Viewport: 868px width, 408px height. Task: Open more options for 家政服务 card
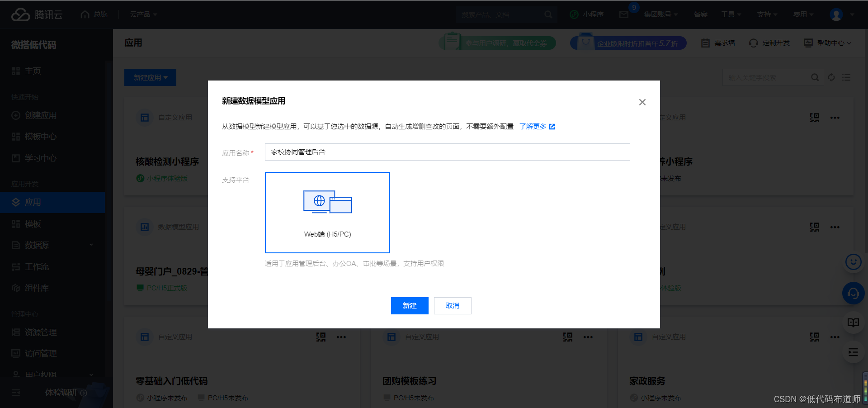pos(835,337)
